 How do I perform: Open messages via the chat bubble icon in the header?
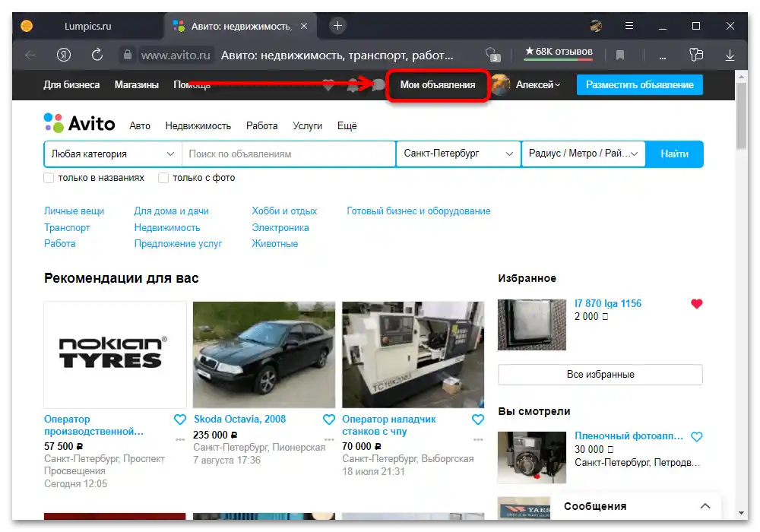click(378, 85)
